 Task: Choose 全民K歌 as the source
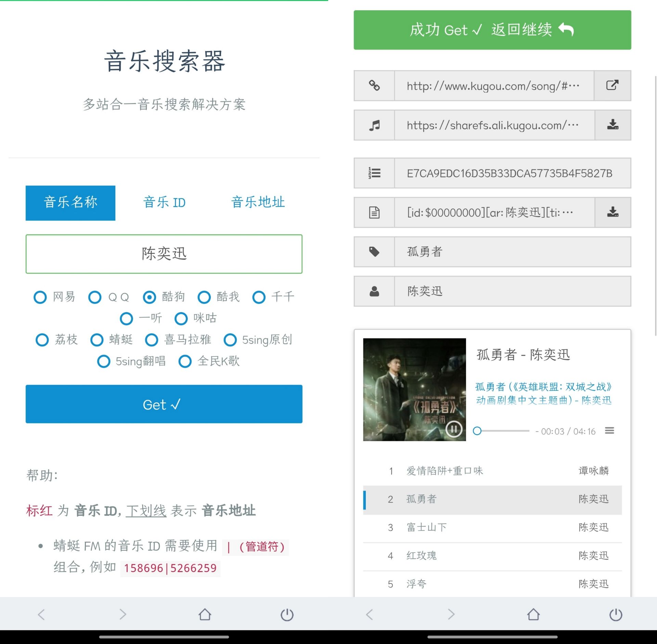coord(185,361)
